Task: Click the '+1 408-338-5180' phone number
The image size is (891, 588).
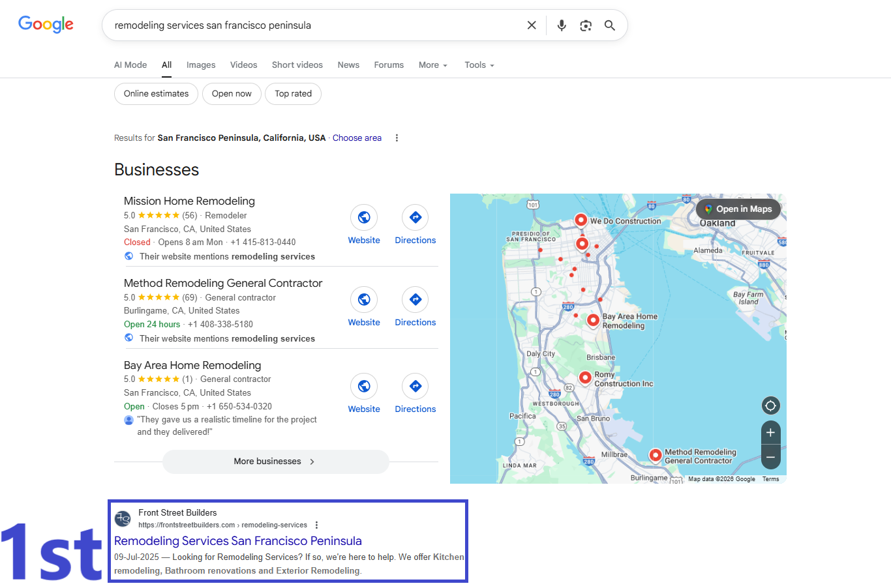Action: 220,325
